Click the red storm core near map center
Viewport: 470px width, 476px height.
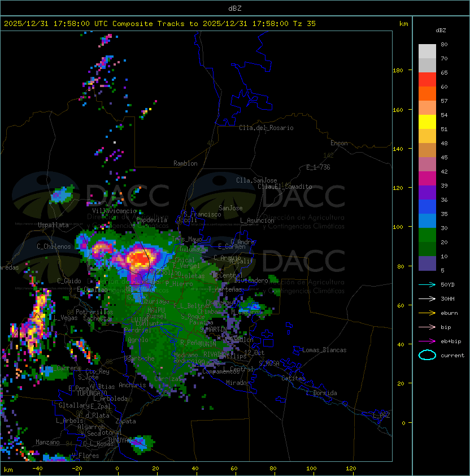pos(141,260)
